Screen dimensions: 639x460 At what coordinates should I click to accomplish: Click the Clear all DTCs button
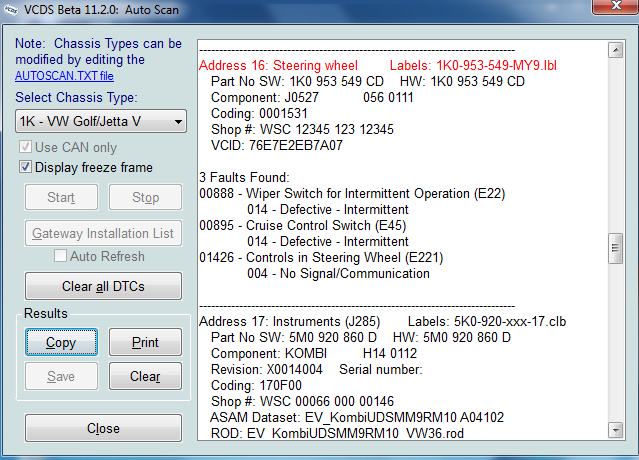click(103, 286)
